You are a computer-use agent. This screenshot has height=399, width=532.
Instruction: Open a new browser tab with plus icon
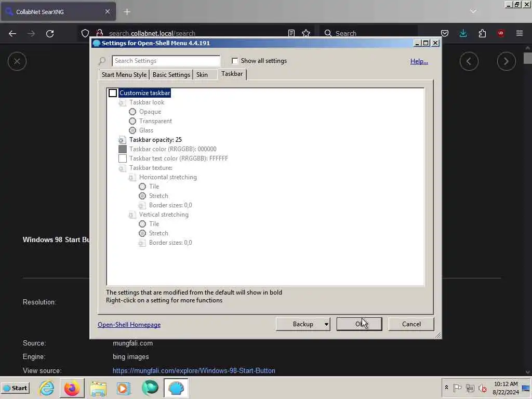127,12
